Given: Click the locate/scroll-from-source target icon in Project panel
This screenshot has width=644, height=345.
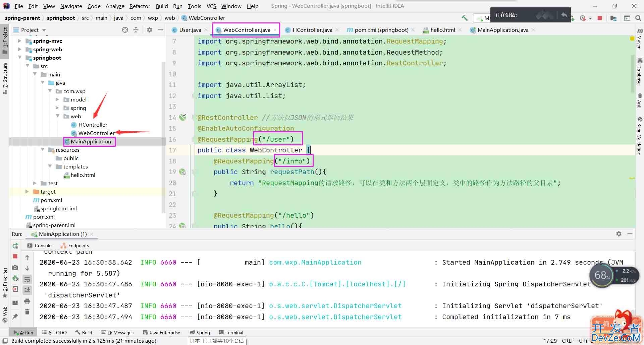Looking at the screenshot, I should pyautogui.click(x=125, y=30).
